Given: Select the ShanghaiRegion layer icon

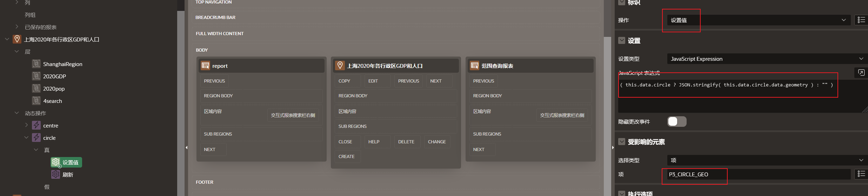Looking at the screenshot, I should [x=36, y=64].
